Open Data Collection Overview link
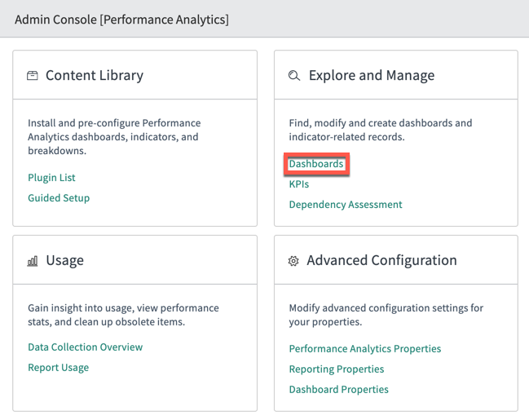 tap(86, 347)
